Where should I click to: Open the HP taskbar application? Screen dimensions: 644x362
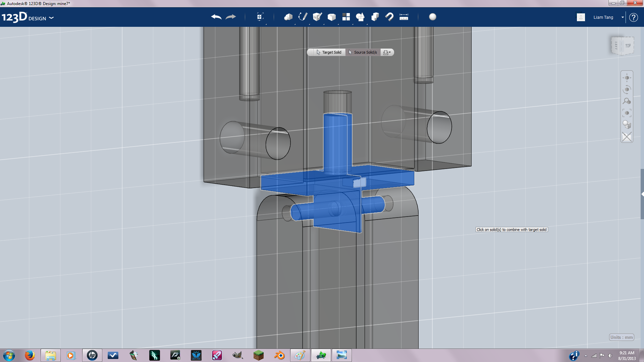tap(92, 355)
